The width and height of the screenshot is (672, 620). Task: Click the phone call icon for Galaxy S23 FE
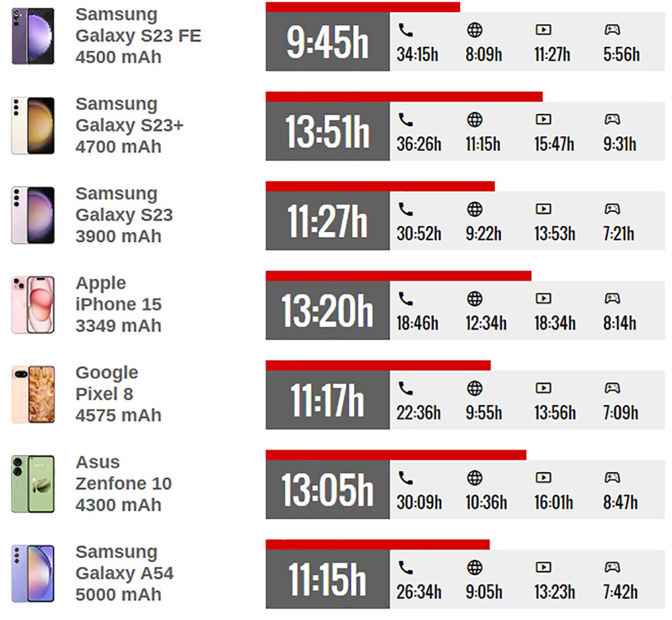pos(405,30)
